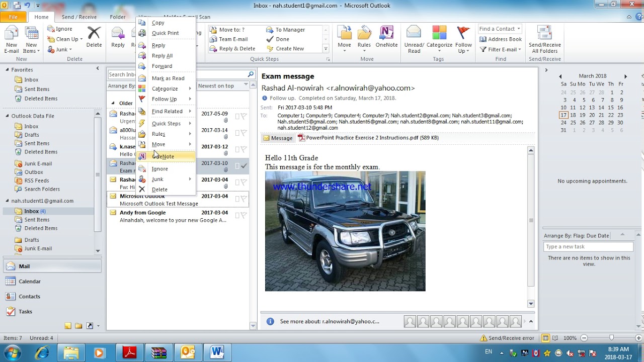This screenshot has height=362, width=644.
Task: Toggle the flag on the Microsoft Outlook message
Action: [x=244, y=199]
